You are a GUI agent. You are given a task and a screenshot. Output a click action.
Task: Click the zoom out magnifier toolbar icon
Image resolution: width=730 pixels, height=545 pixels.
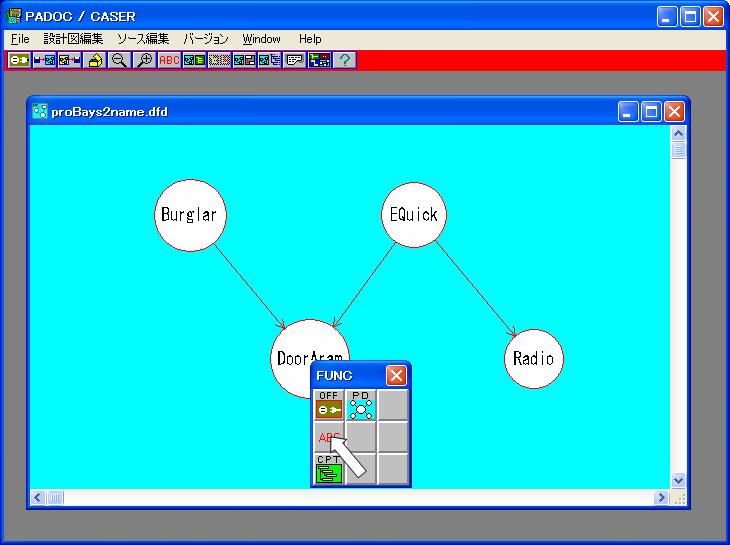click(119, 60)
